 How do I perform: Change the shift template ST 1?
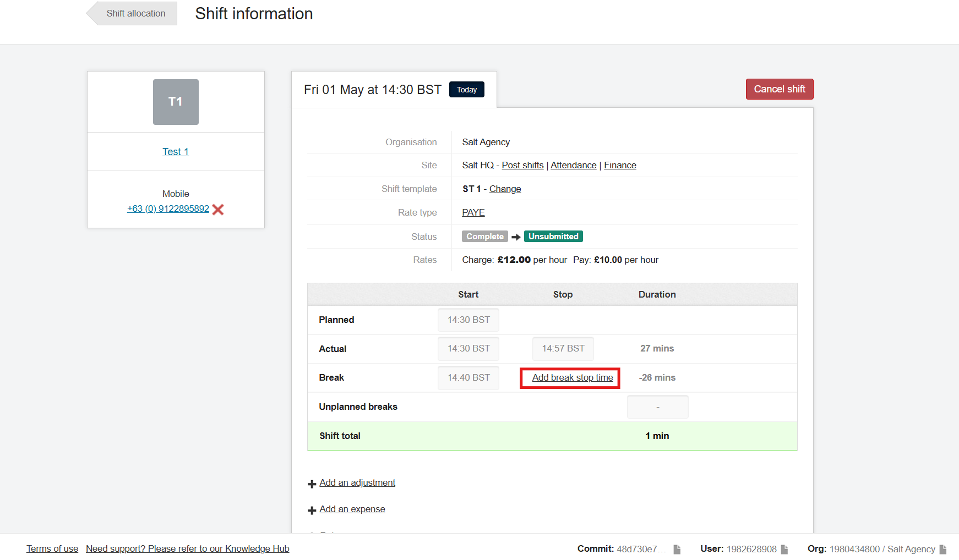tap(505, 189)
